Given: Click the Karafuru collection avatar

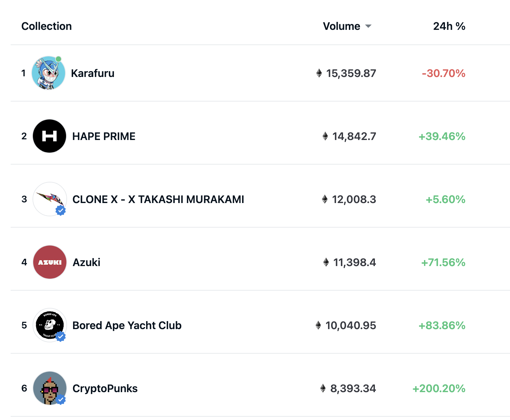Looking at the screenshot, I should (x=48, y=73).
